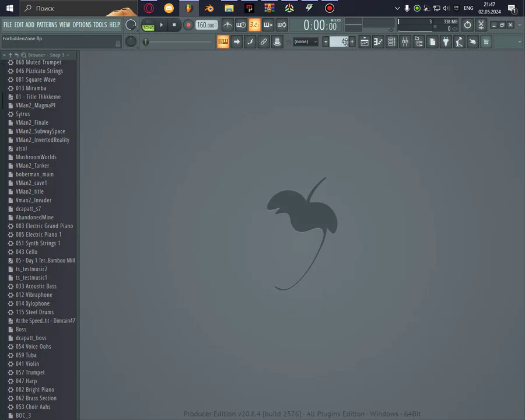Click the scissors tool icon
The height and width of the screenshot is (420, 525).
(481, 24)
